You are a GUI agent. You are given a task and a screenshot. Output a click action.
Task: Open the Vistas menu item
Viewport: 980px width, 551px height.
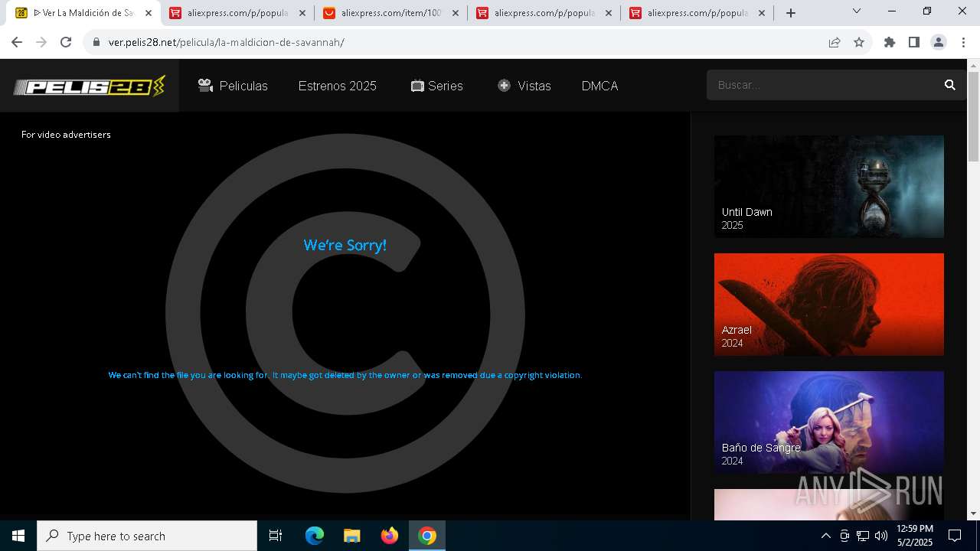click(524, 86)
